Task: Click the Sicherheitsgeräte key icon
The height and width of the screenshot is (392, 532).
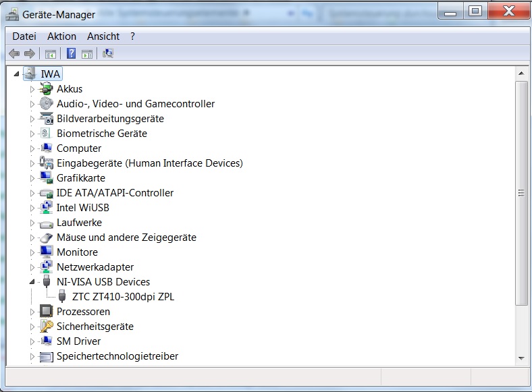Action: [x=47, y=326]
